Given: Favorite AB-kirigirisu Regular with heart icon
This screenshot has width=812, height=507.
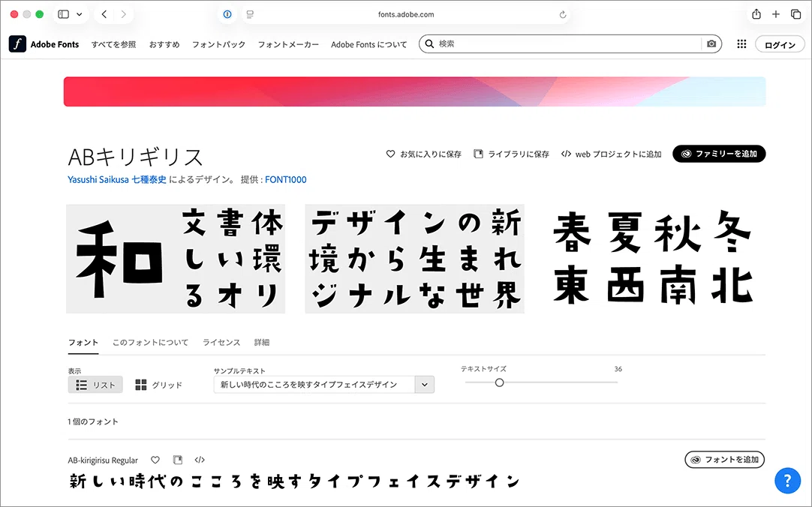Looking at the screenshot, I should pos(155,460).
